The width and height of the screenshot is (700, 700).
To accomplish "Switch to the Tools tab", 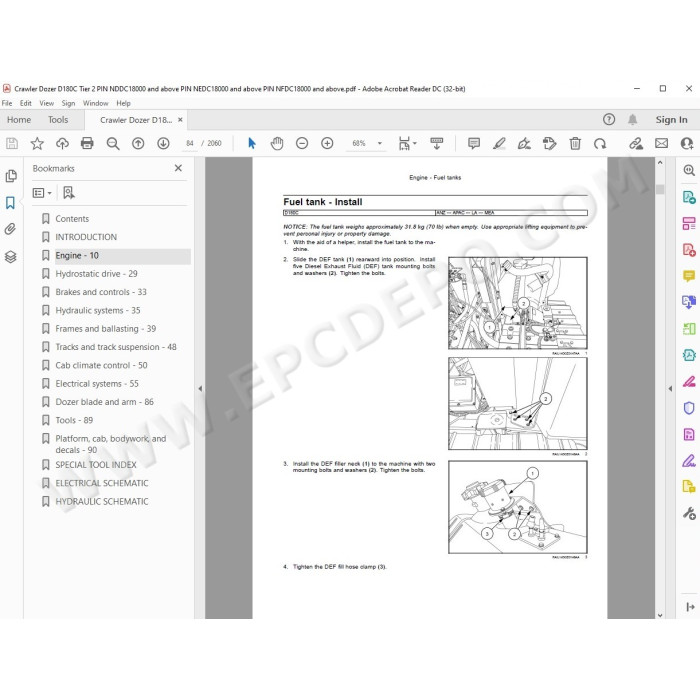I will [58, 120].
